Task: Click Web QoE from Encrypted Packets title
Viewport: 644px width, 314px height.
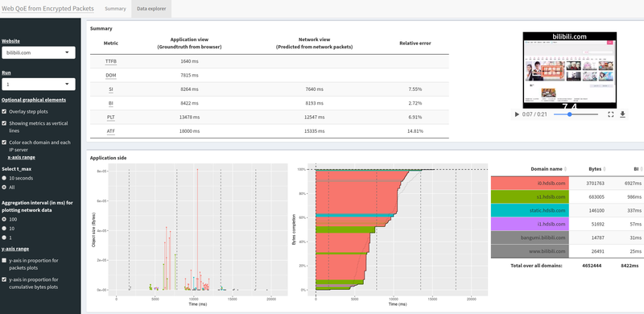Action: pos(47,9)
